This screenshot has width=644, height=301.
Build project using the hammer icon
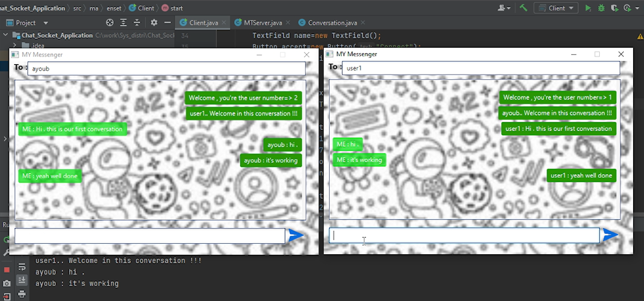(523, 8)
